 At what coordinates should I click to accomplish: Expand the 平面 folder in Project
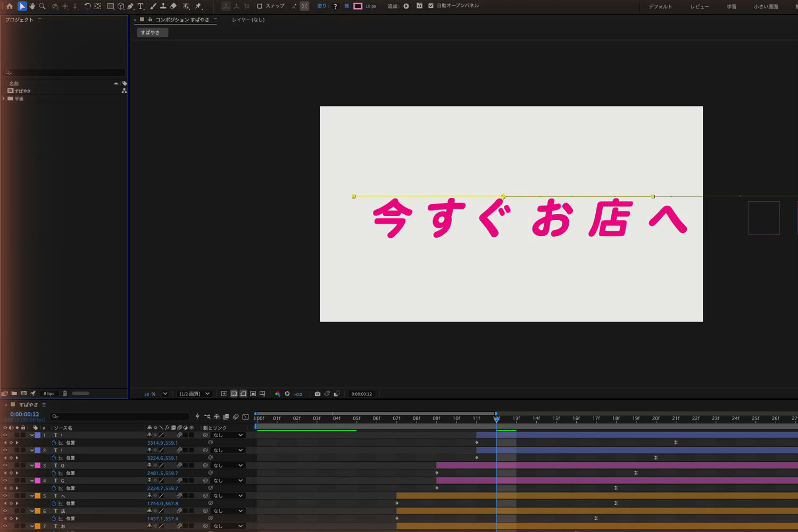pos(4,98)
